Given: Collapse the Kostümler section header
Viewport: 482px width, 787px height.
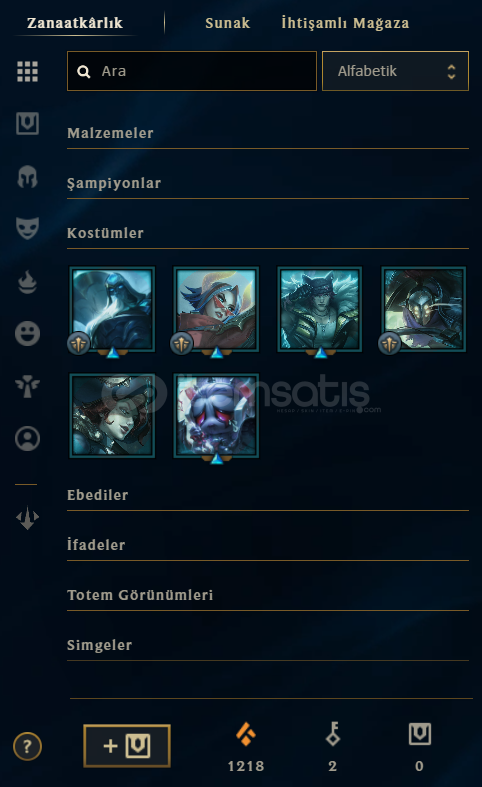Looking at the screenshot, I should pos(268,233).
